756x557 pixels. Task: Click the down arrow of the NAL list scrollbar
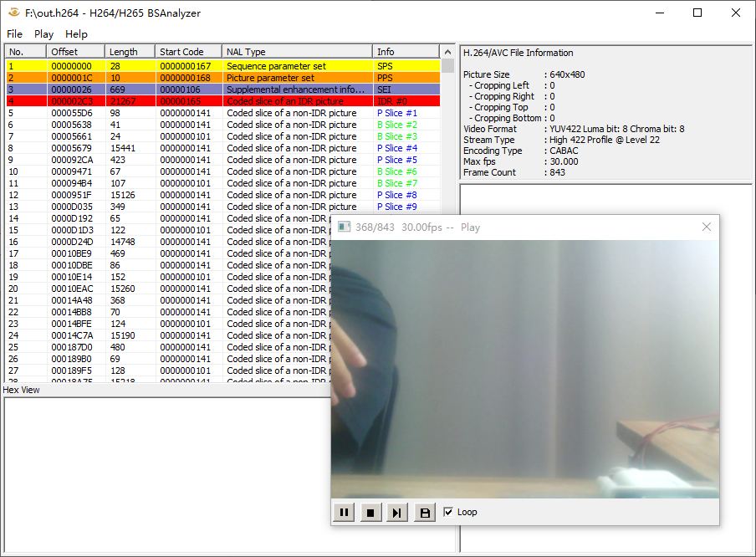[447, 378]
